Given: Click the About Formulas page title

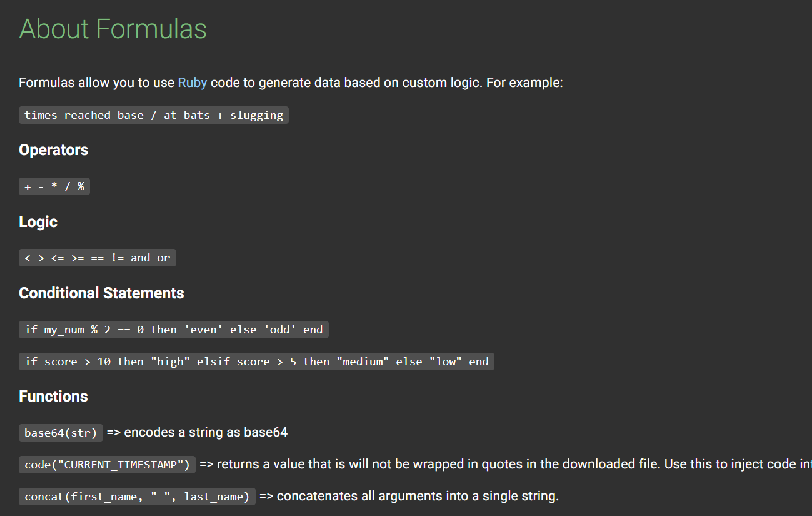Looking at the screenshot, I should point(113,29).
